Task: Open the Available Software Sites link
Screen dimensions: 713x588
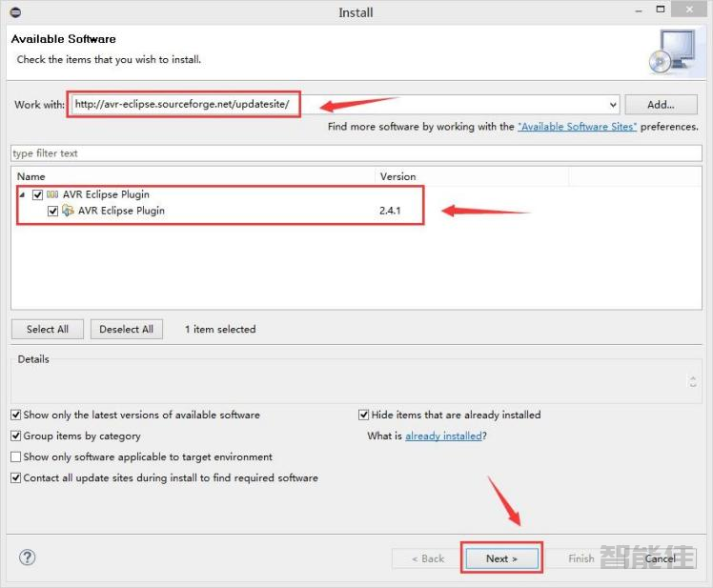Action: click(577, 127)
